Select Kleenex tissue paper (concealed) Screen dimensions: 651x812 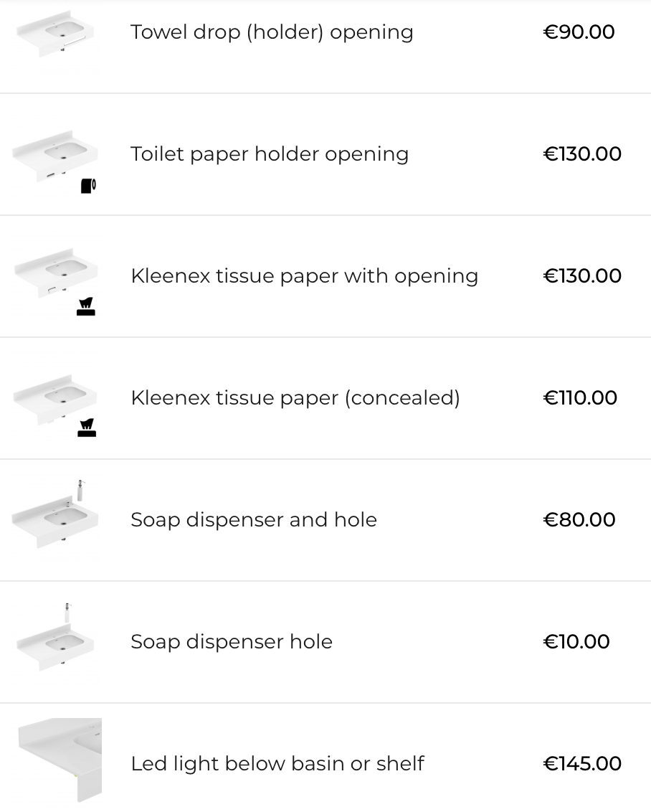(x=295, y=398)
